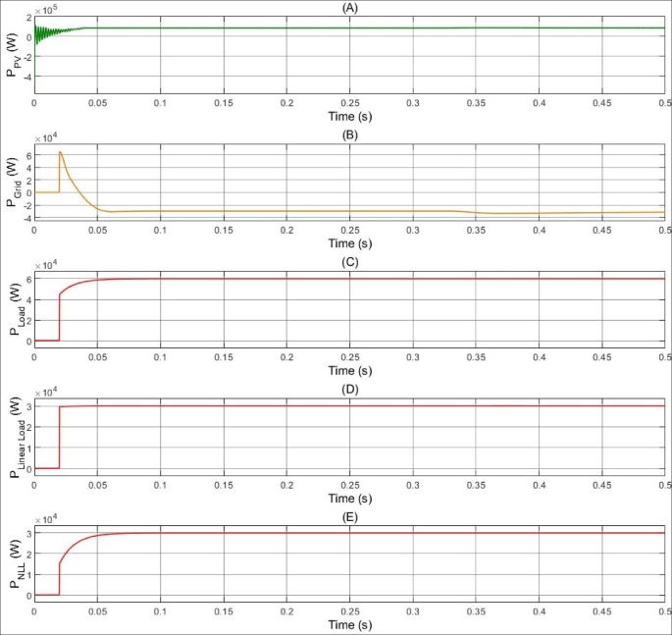Click the ×10^4 exponent label of plot (D)
The height and width of the screenshot is (635, 672).
tap(46, 393)
